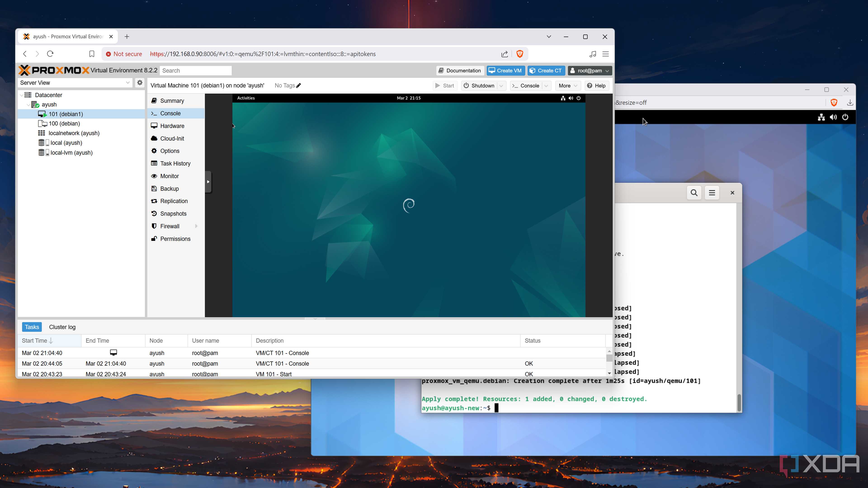Select local (ayush) storage
868x488 pixels.
tap(66, 143)
